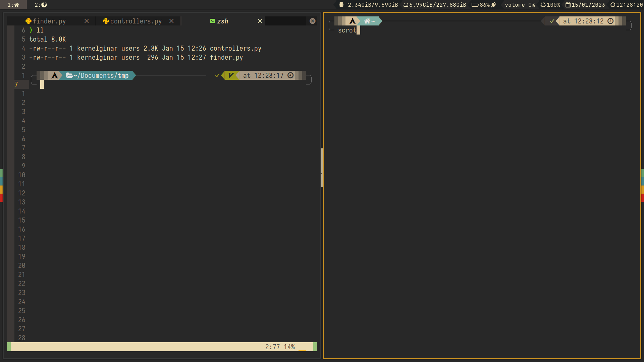The width and height of the screenshot is (644, 362).
Task: Click the calendar date icon
Action: [x=568, y=5]
